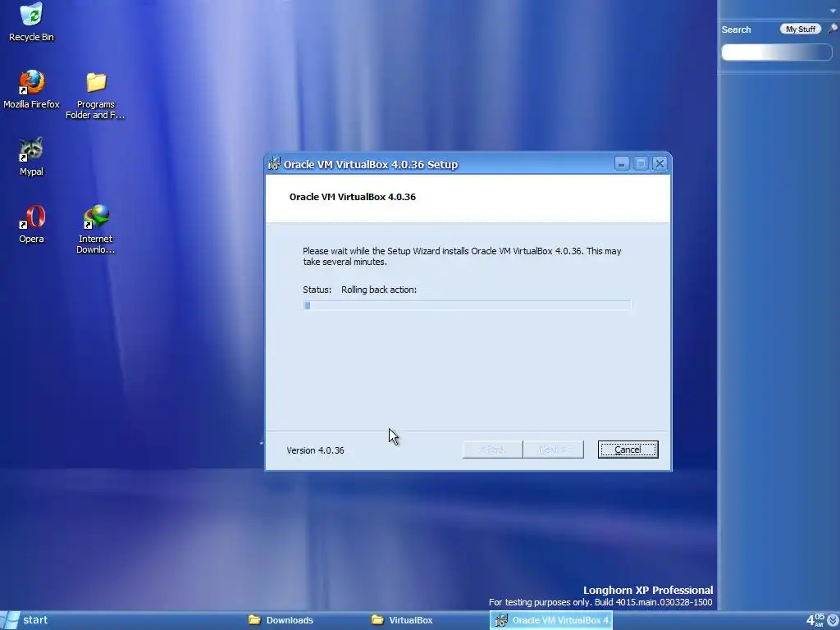The height and width of the screenshot is (630, 840).
Task: Select the Programs Folder desktop icon
Action: [95, 95]
